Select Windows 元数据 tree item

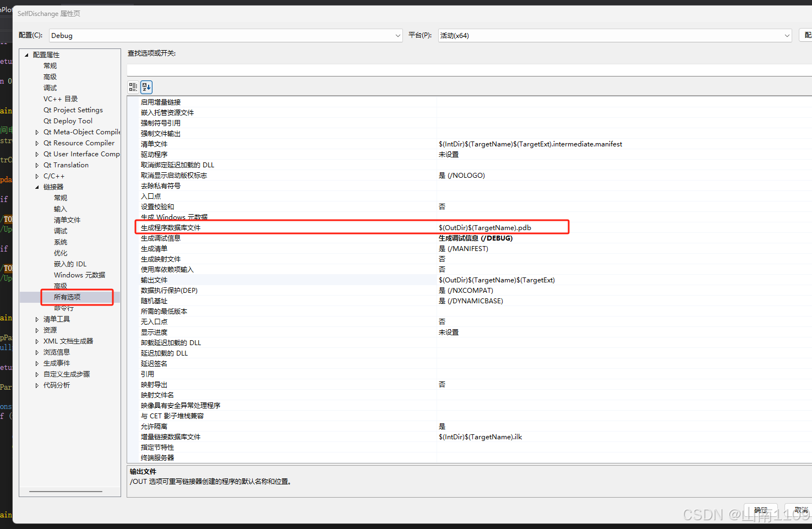pos(79,275)
